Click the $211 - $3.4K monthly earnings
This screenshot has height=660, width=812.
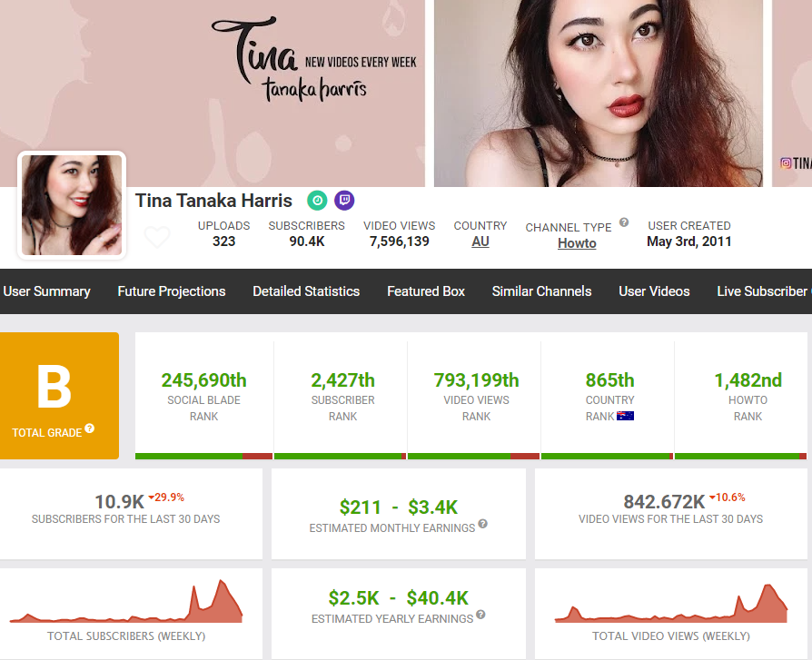pos(399,507)
